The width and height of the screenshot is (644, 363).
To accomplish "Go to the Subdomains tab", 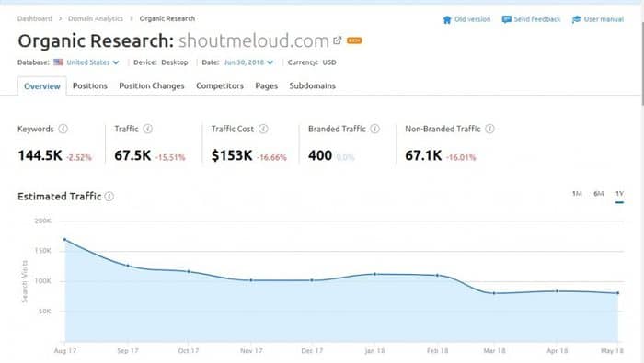I will click(x=313, y=85).
